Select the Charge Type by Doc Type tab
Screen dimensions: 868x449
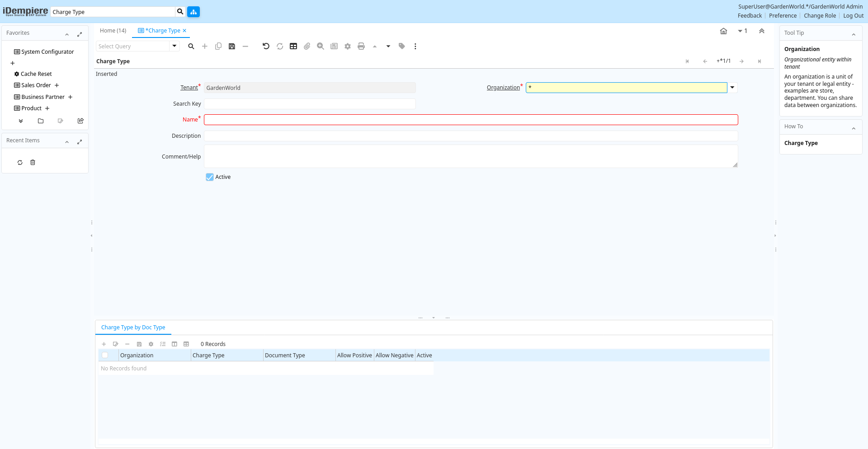tap(133, 327)
